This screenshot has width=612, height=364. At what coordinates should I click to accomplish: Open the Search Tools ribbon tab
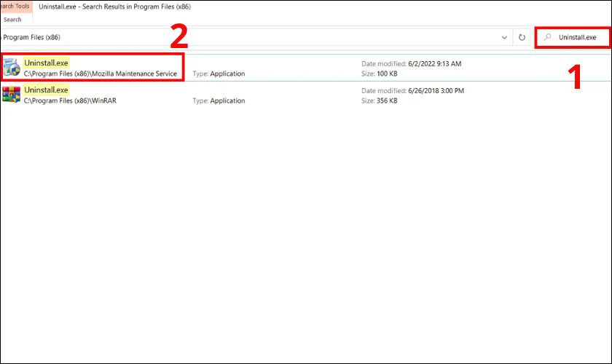click(15, 7)
